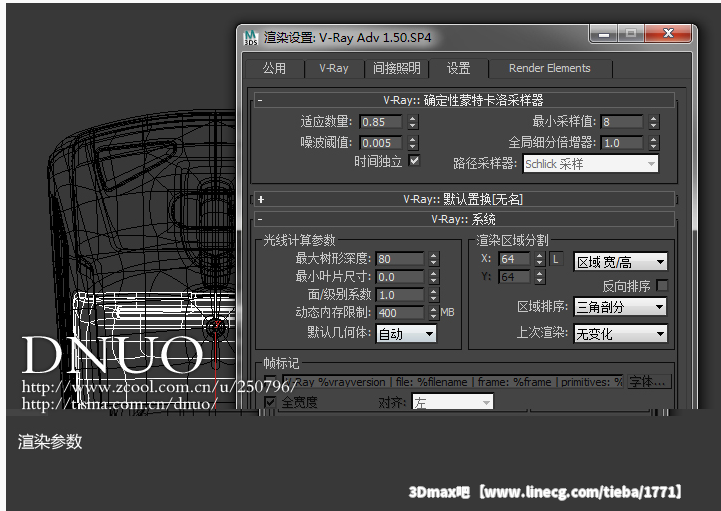
Task: Click the 噪波阈值 value field
Action: 381,143
